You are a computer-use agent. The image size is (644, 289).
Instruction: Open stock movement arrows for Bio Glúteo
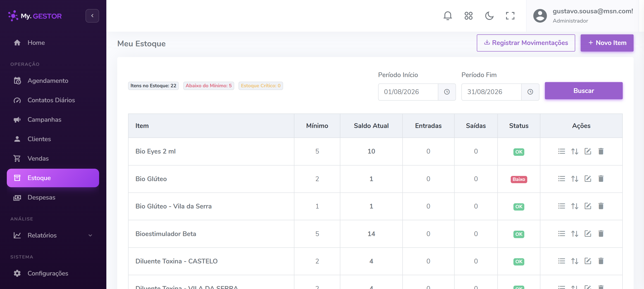coord(575,179)
